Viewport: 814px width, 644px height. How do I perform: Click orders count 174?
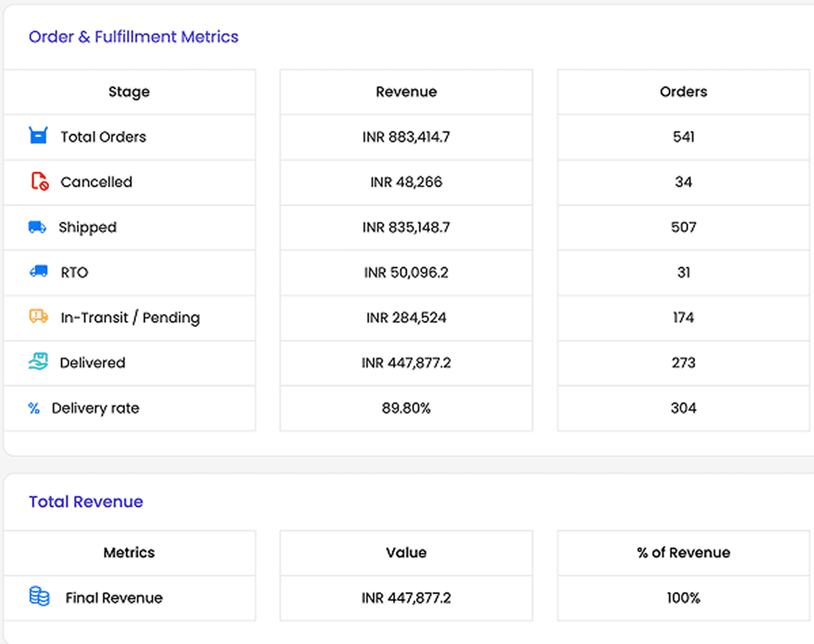(683, 317)
